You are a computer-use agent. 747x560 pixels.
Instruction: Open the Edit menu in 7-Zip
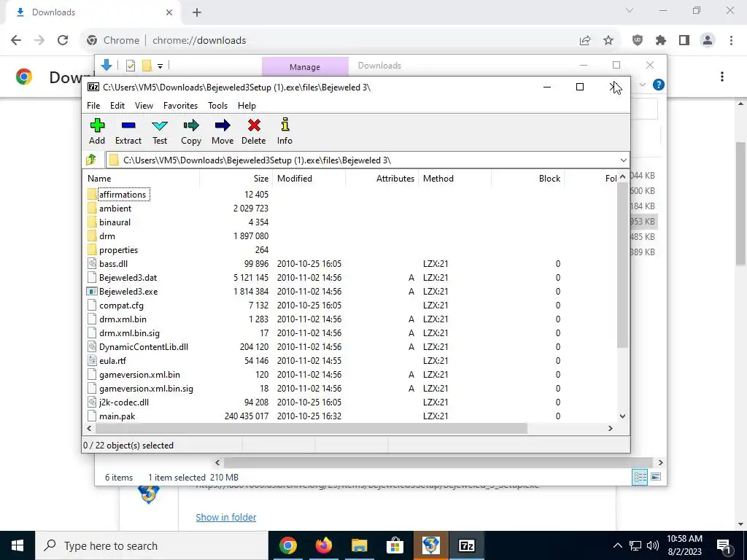coord(117,106)
